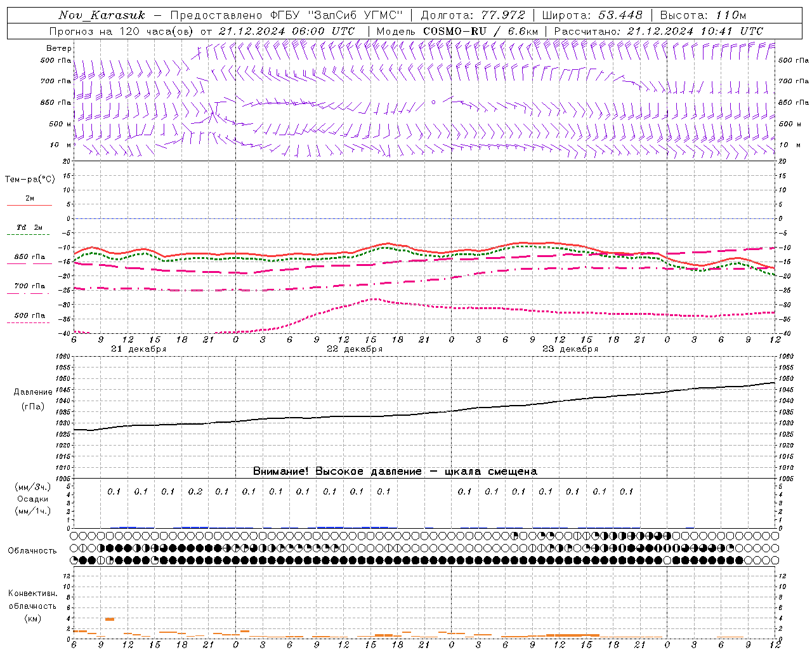The image size is (812, 650).
Task: Click the (гПа) pressure unit label
Action: tap(32, 406)
